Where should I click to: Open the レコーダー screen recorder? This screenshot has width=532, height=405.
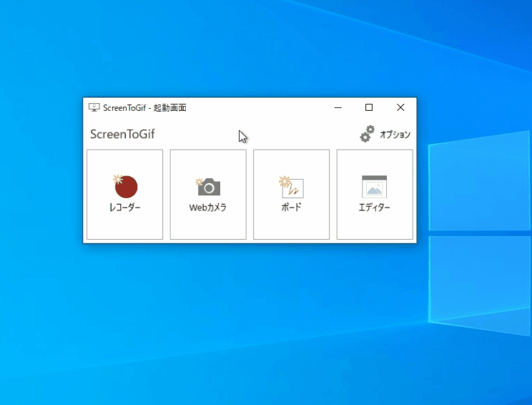click(x=125, y=195)
